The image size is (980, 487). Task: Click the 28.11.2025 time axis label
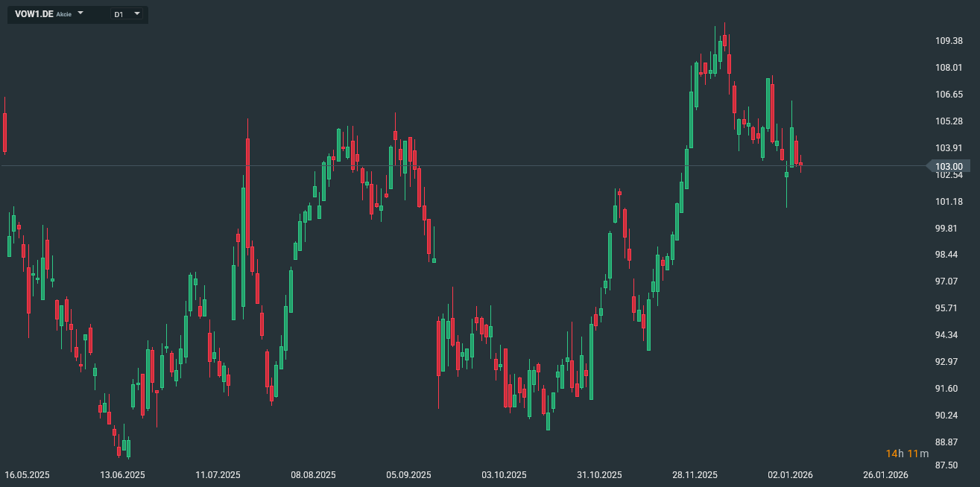click(x=695, y=475)
